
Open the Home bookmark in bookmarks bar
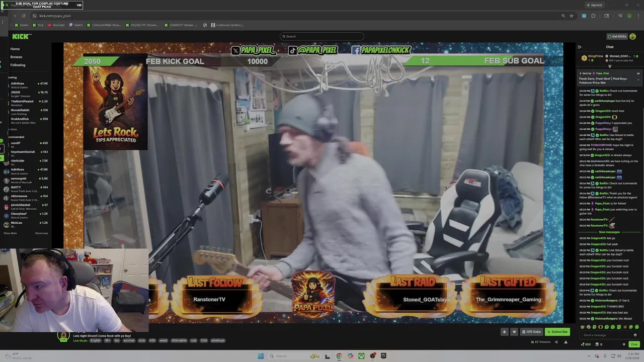22,25
